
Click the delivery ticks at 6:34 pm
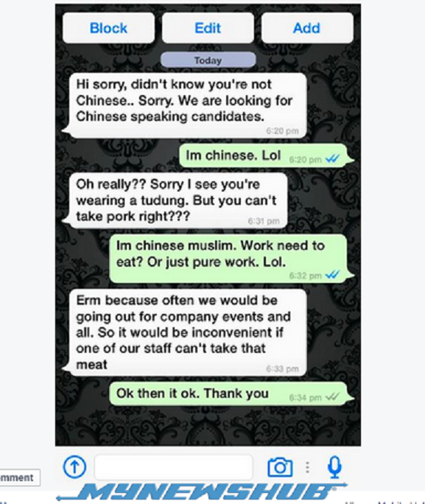pyautogui.click(x=332, y=397)
